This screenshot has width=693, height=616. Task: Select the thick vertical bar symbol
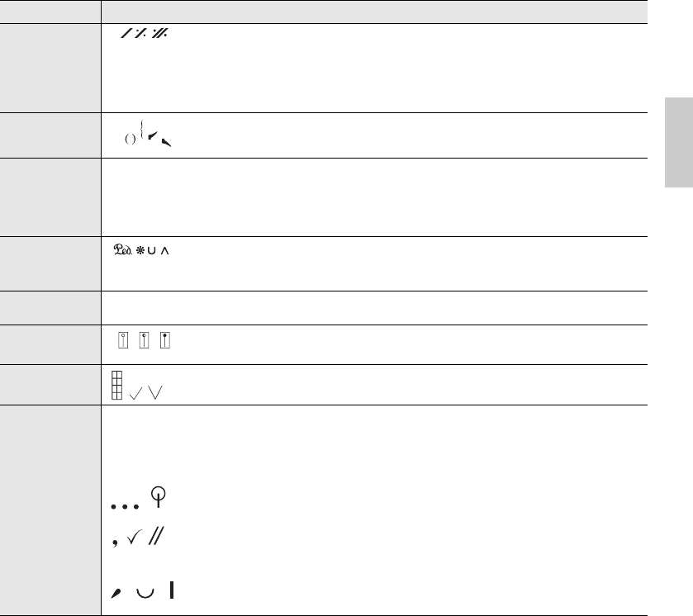point(173,592)
